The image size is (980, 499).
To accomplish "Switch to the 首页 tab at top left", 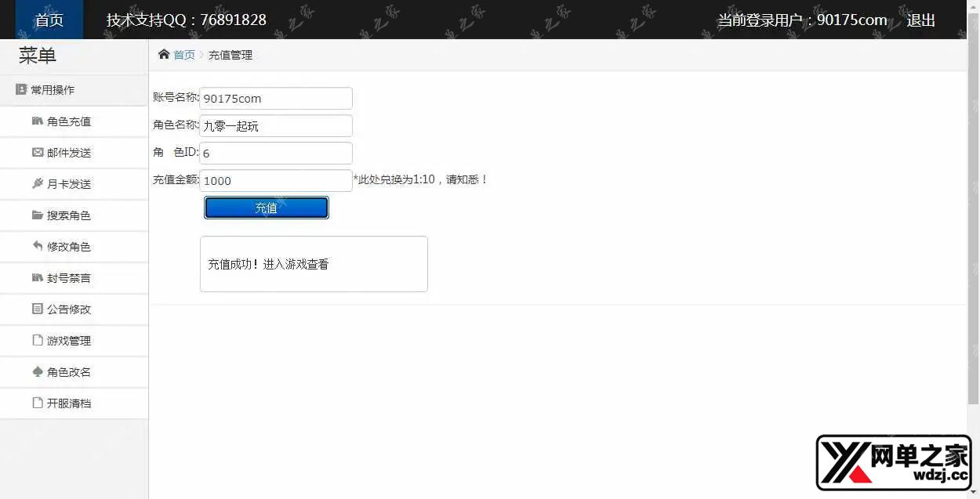I will coord(48,20).
